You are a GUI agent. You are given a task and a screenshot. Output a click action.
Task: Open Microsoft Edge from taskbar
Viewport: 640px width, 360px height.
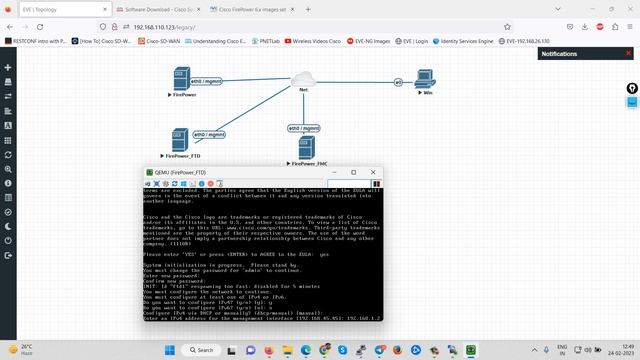(306, 350)
